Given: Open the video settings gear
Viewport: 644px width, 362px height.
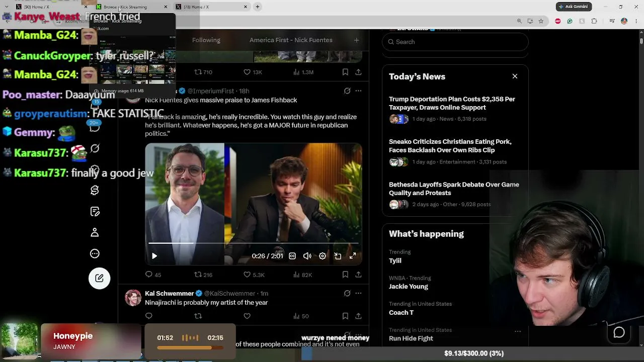Looking at the screenshot, I should tap(323, 256).
